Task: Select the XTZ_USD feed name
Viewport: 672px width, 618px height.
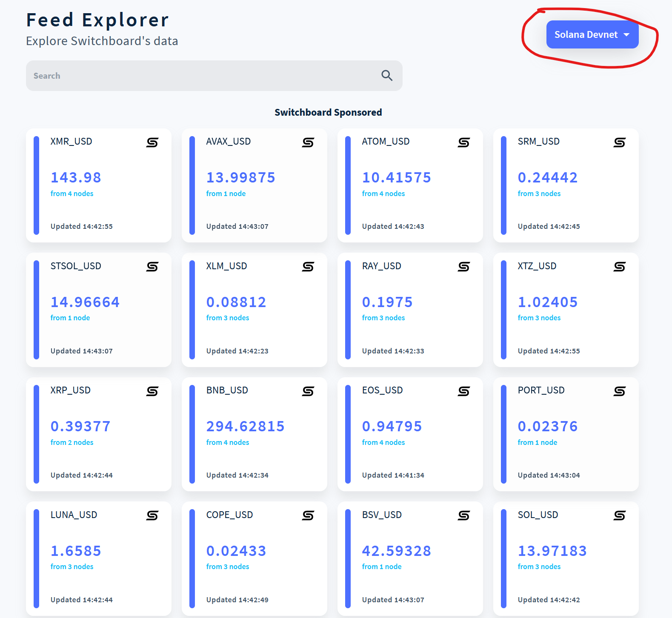Action: click(537, 266)
